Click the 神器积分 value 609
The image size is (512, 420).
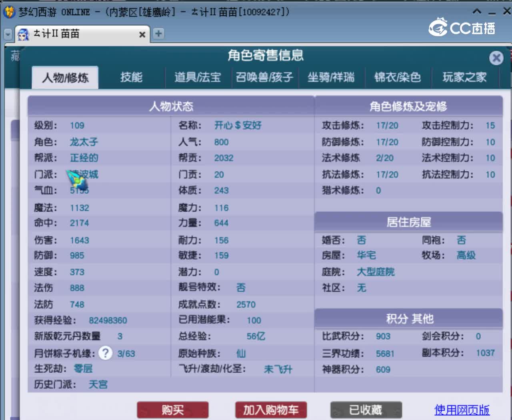click(x=383, y=370)
